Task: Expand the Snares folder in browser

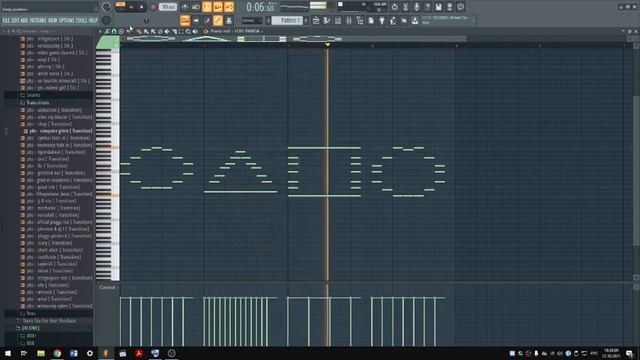Action: click(33, 96)
